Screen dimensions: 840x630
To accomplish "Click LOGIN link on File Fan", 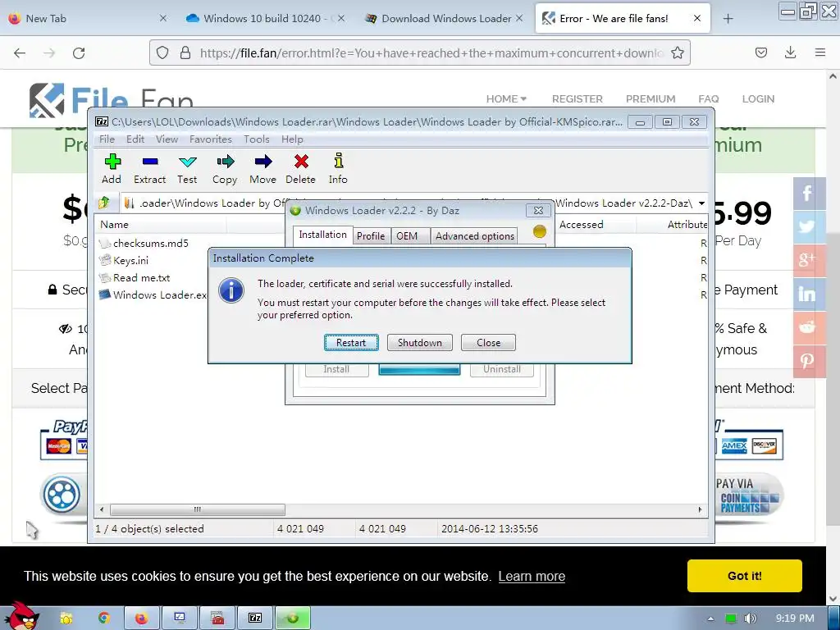I will [758, 99].
